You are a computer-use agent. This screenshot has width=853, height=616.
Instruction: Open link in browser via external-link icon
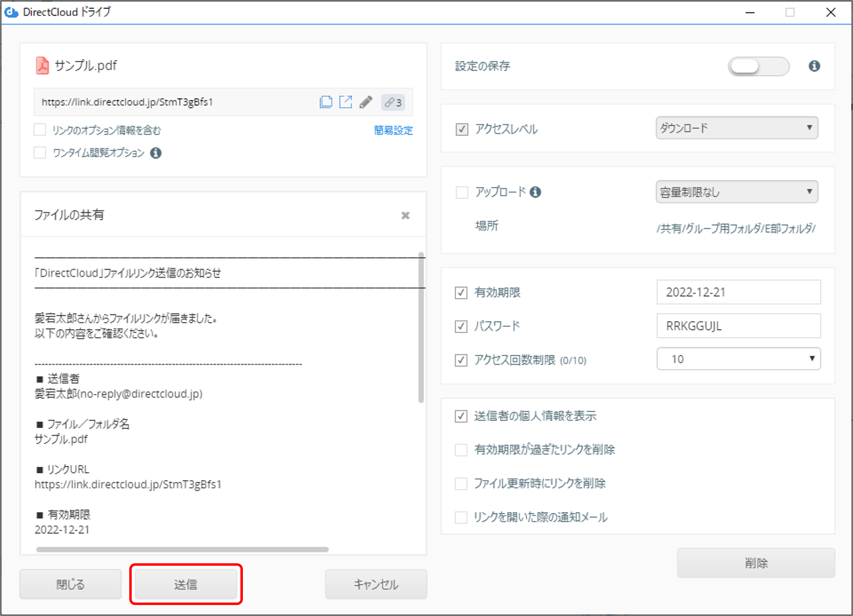point(345,102)
